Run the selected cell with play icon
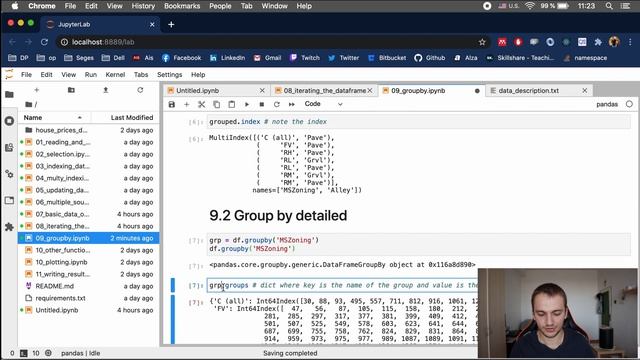640x360 pixels. click(x=247, y=104)
